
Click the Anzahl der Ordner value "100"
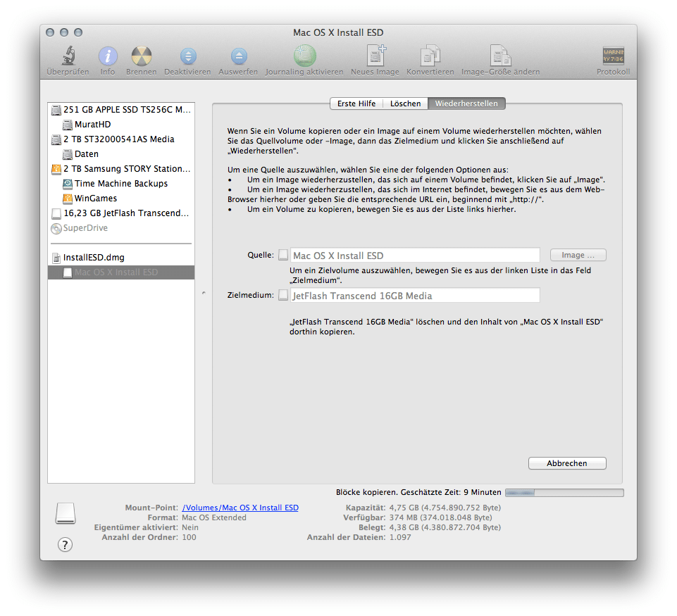189,537
